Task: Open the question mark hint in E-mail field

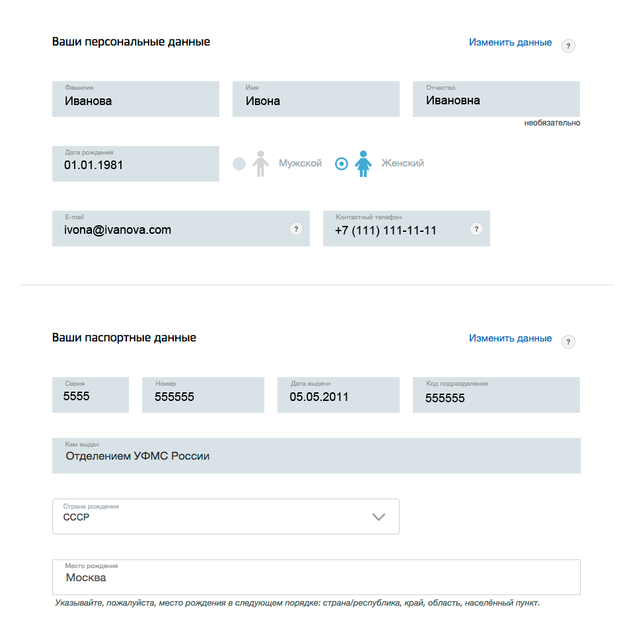Action: coord(296,229)
